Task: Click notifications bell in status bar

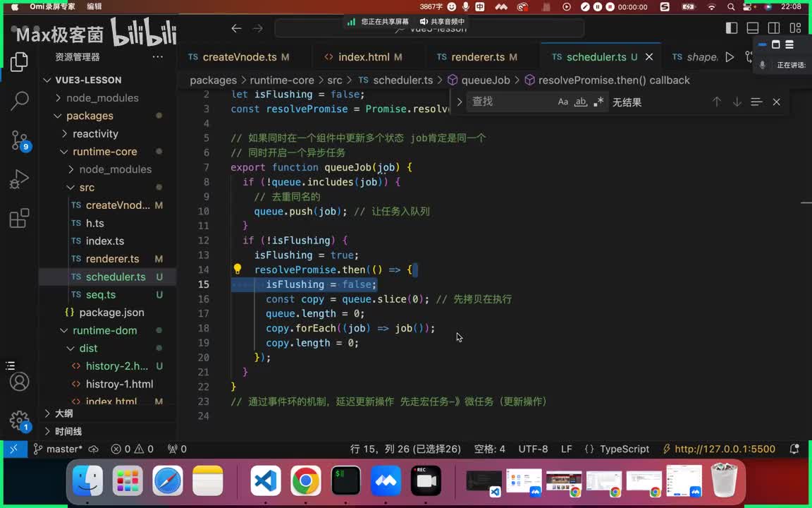Action: coord(794,449)
